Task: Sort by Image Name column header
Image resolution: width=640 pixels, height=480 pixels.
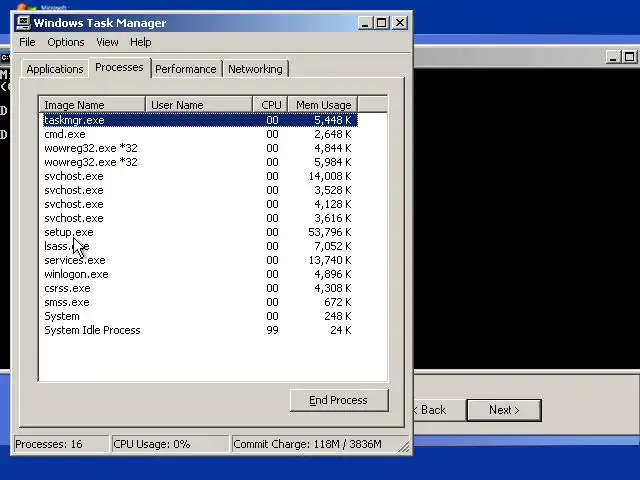Action: [x=92, y=105]
